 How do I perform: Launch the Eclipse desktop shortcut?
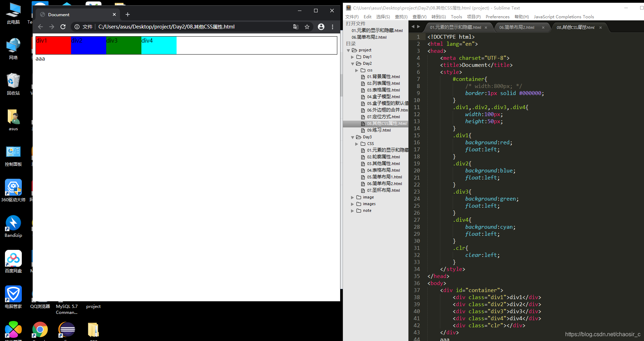coord(67,330)
